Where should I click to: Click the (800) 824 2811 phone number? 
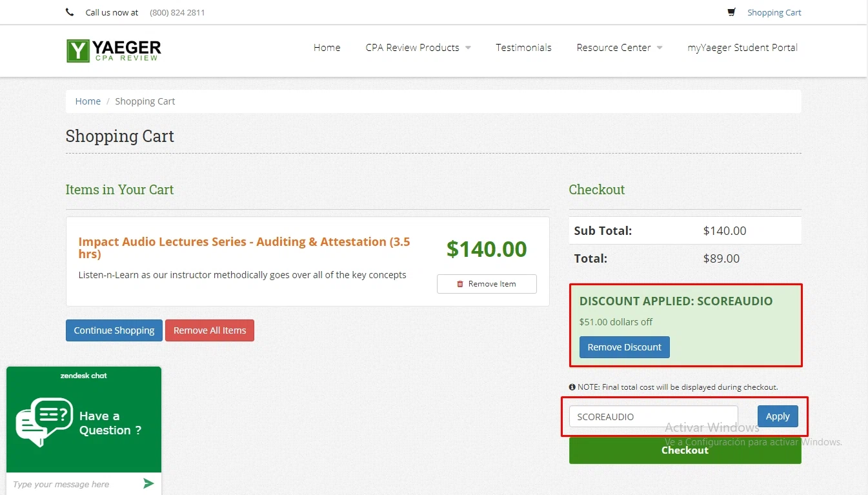(177, 12)
